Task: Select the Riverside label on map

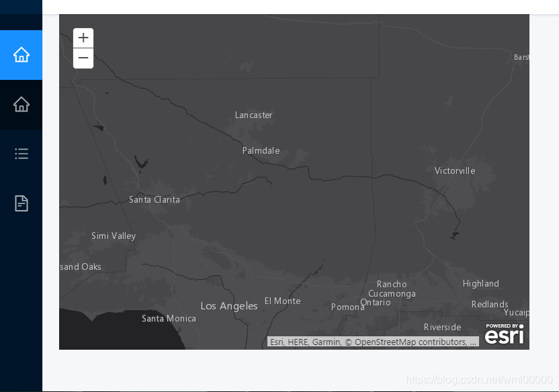Action: coord(442,328)
